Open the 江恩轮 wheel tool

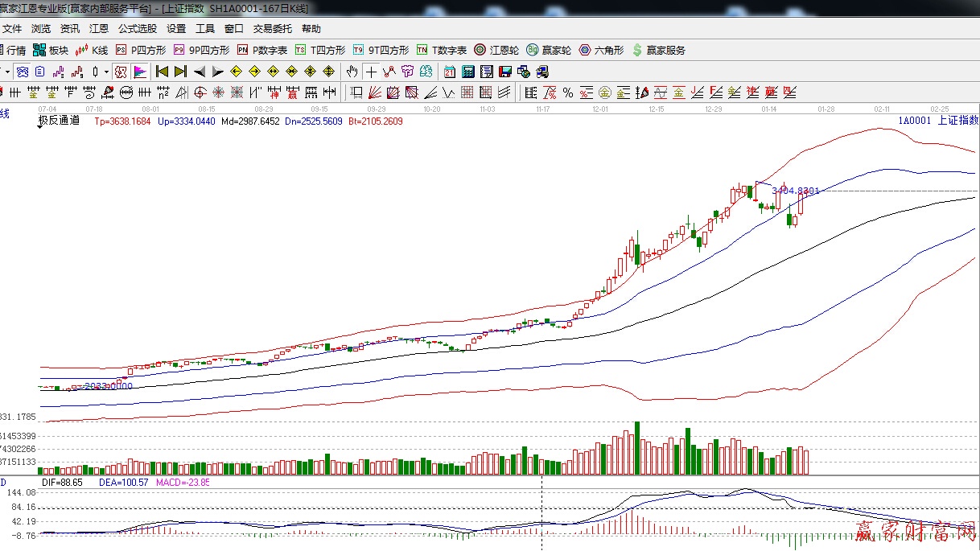(496, 50)
